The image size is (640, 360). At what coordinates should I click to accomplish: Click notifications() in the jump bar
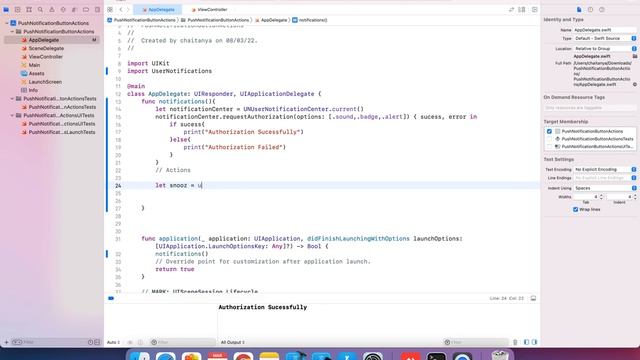point(310,20)
